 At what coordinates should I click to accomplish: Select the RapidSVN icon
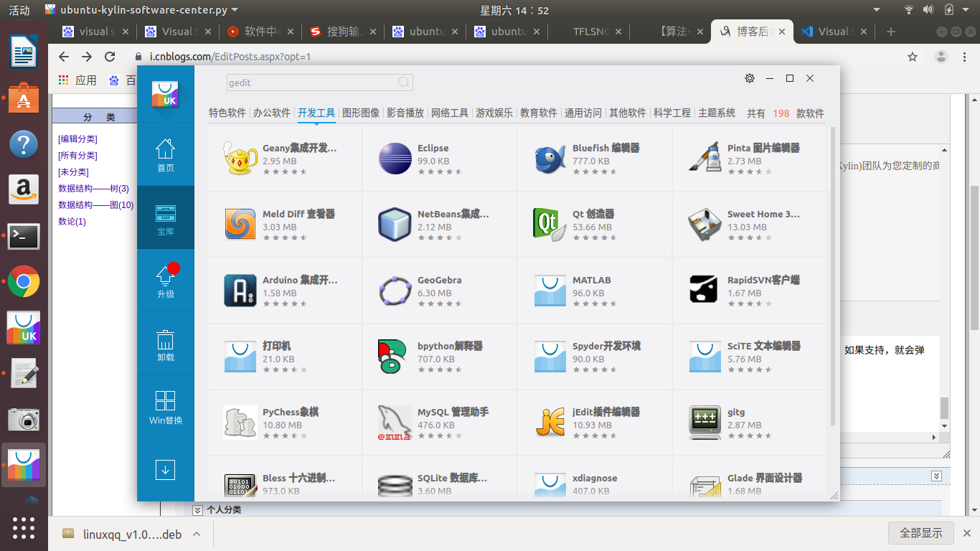(705, 290)
